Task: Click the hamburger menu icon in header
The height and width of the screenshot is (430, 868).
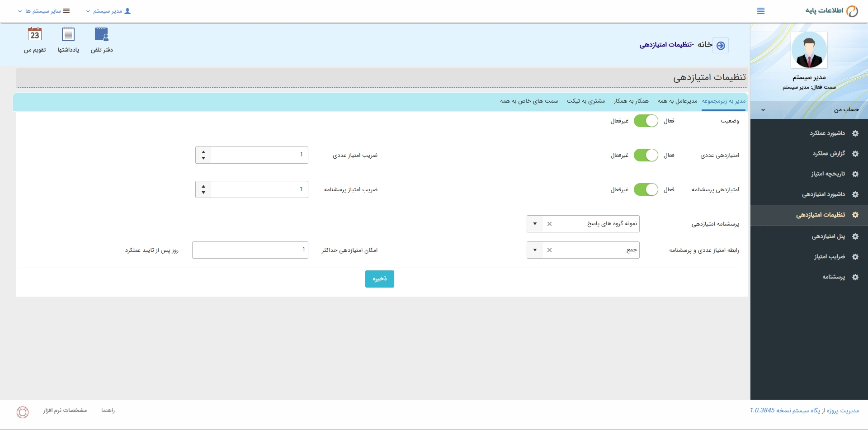Action: point(761,11)
